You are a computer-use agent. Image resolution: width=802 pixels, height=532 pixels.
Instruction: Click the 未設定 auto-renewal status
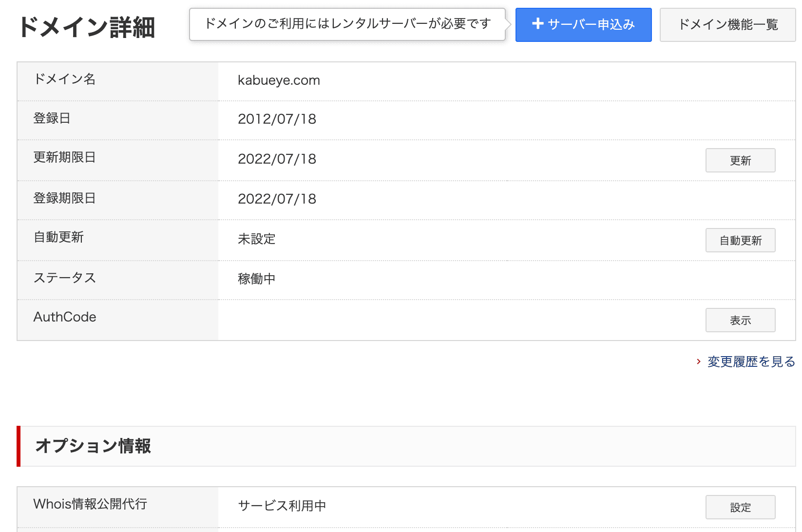(x=256, y=239)
